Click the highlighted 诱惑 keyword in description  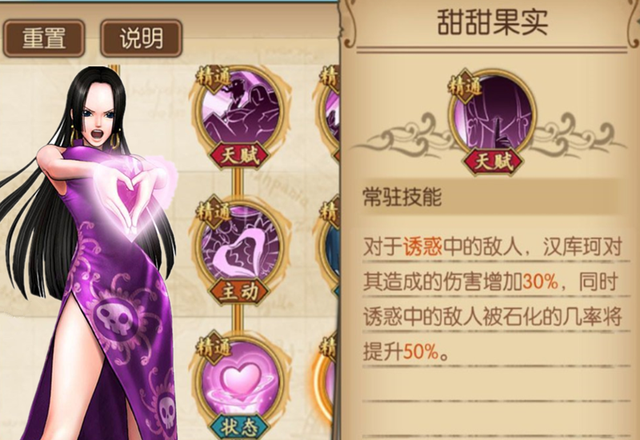(423, 247)
